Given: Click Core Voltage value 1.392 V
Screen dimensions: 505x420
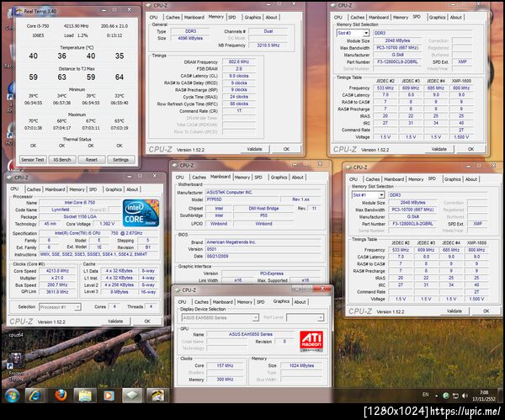Looking at the screenshot, I should coord(107,224).
